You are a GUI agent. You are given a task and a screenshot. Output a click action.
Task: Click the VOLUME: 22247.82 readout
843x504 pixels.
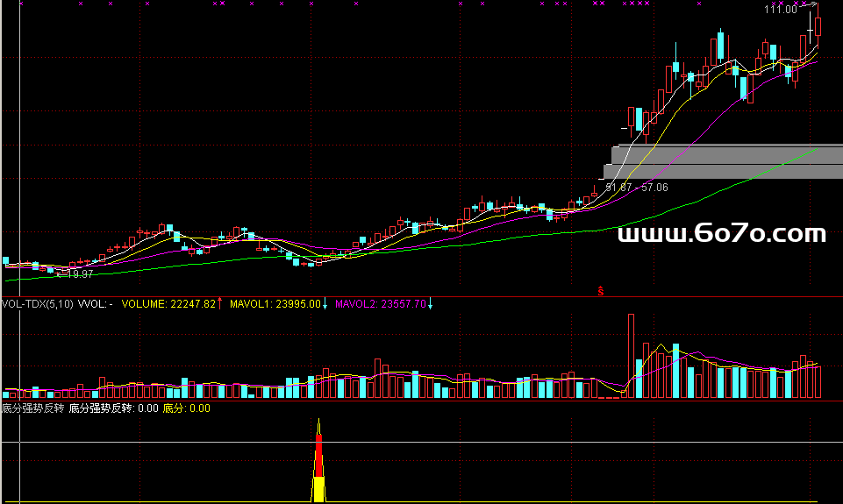(168, 304)
